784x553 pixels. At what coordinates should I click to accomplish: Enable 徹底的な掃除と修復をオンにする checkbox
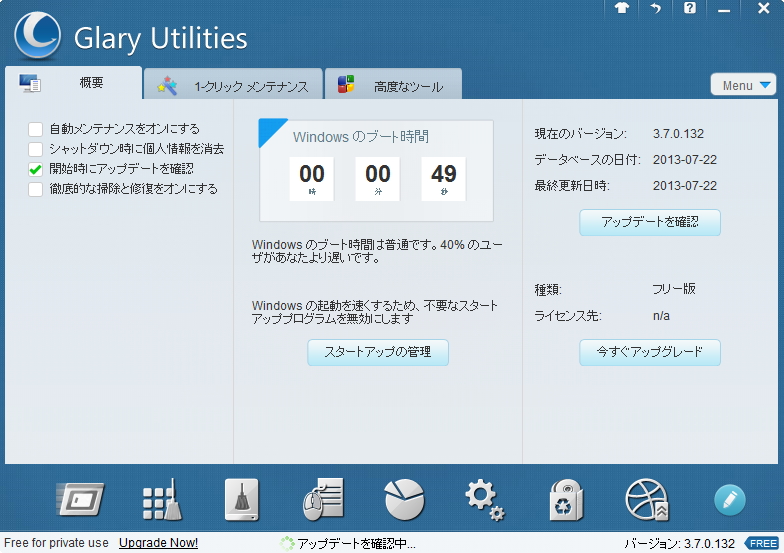pos(36,189)
